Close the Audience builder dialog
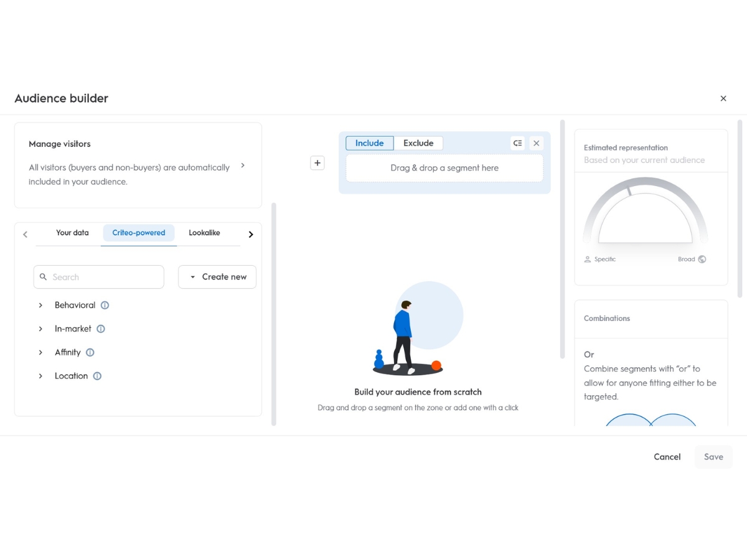The width and height of the screenshot is (747, 560). click(x=723, y=98)
